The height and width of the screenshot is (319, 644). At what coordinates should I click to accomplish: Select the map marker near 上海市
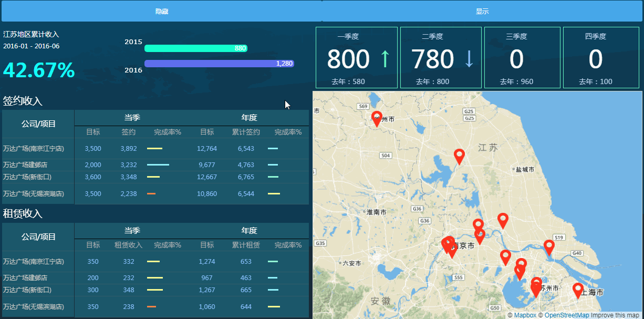(x=578, y=291)
